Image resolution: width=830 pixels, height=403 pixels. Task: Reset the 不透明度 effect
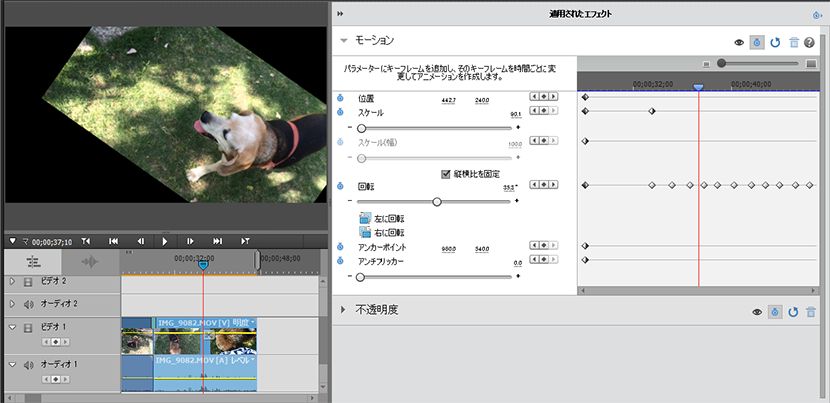[x=793, y=312]
